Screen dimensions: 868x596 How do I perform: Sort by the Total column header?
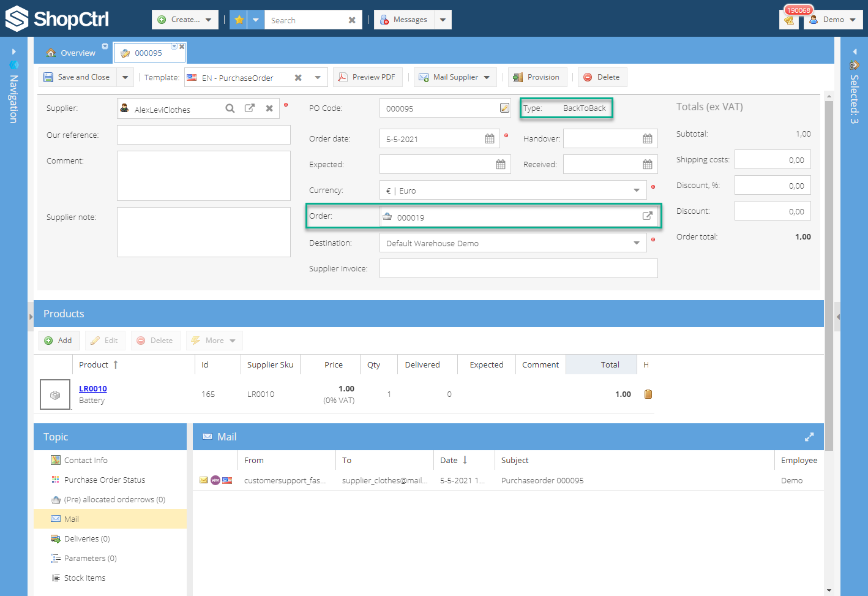coord(601,364)
